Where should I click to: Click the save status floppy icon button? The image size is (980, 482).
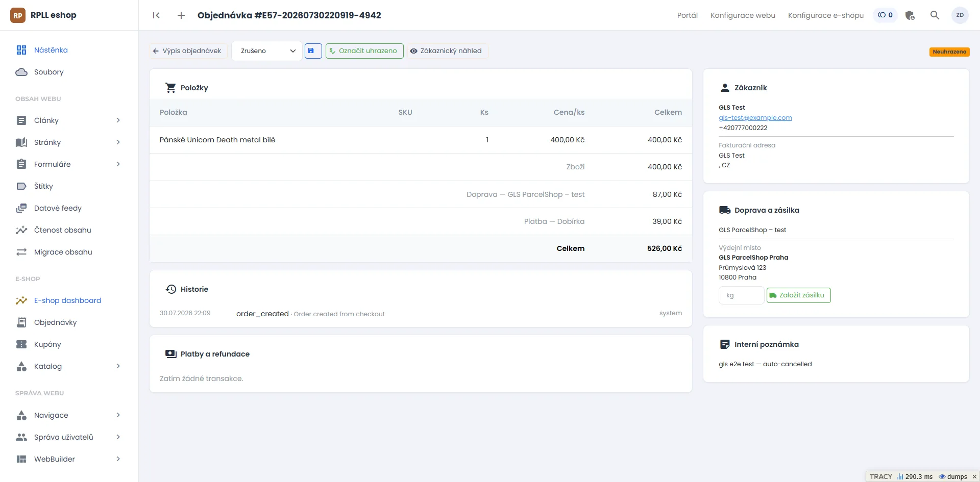(x=313, y=51)
